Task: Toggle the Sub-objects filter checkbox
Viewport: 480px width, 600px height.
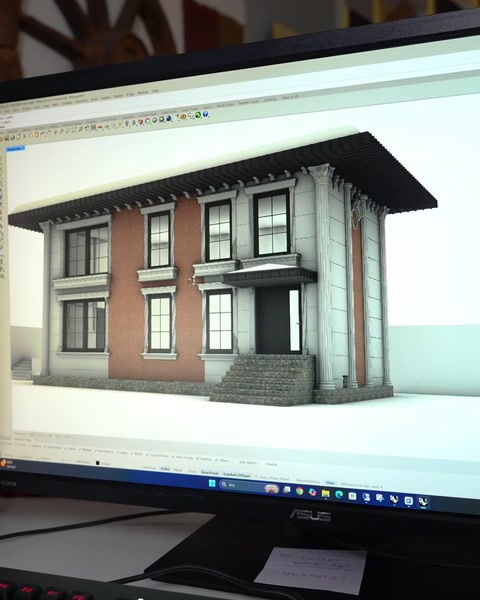Action: [x=247, y=462]
